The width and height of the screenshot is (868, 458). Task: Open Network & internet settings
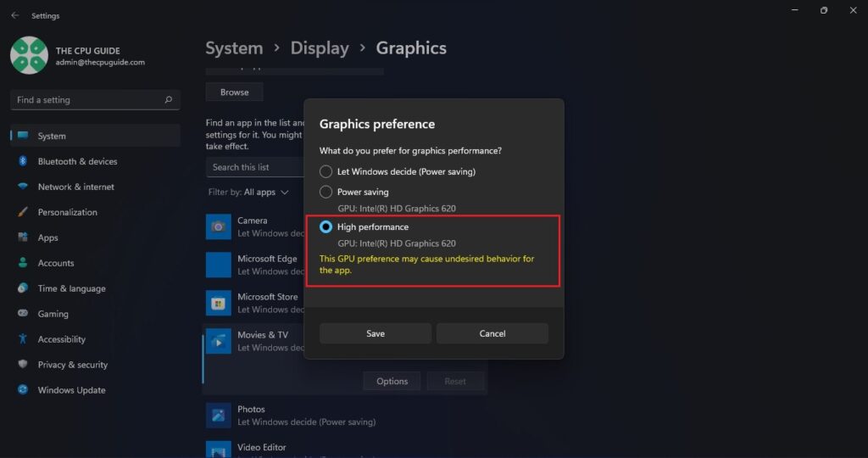tap(95, 187)
